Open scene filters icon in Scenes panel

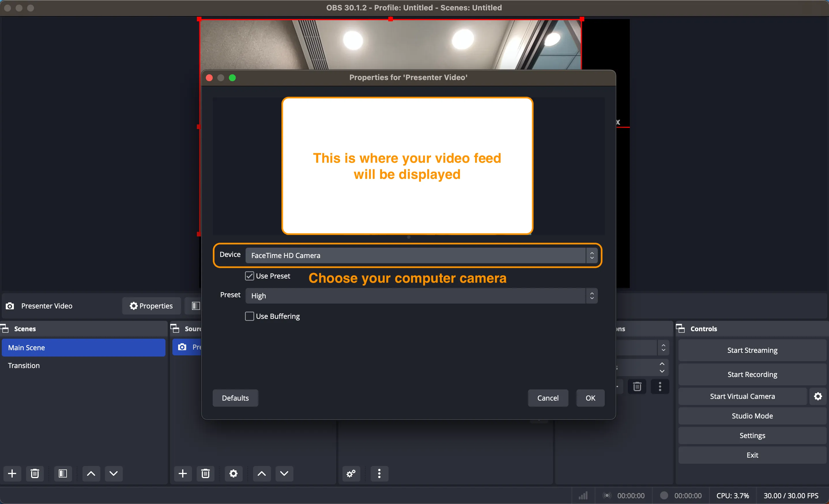point(63,473)
